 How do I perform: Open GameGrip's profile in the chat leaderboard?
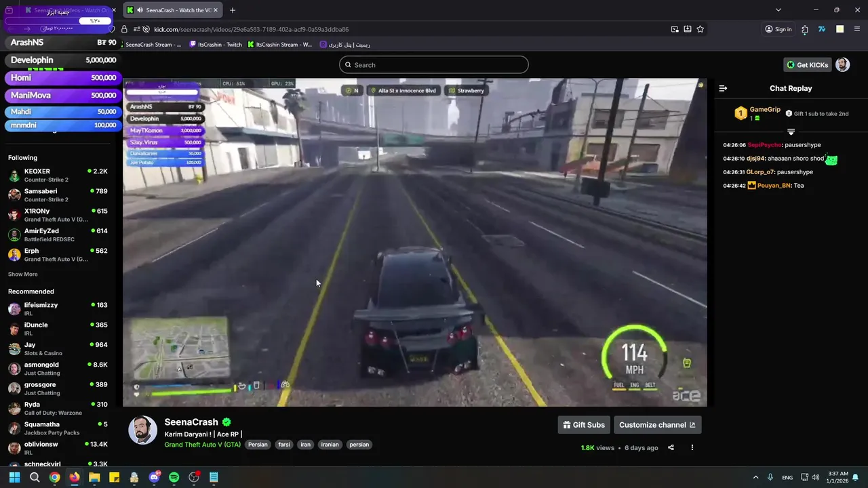[765, 109]
